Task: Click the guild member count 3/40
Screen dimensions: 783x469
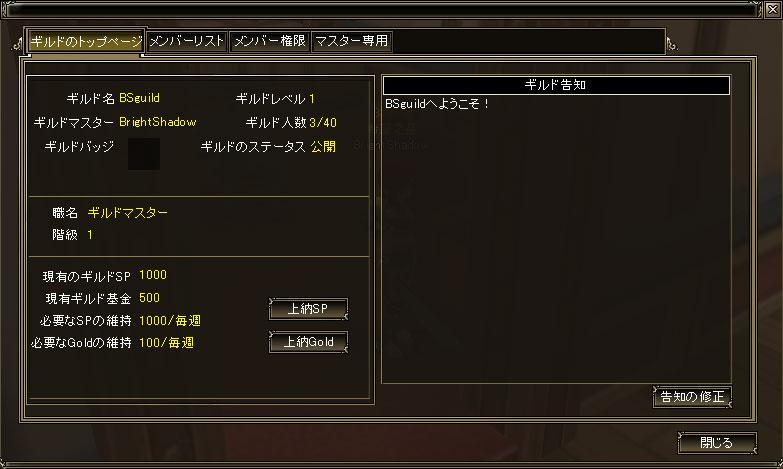Action: 323,122
